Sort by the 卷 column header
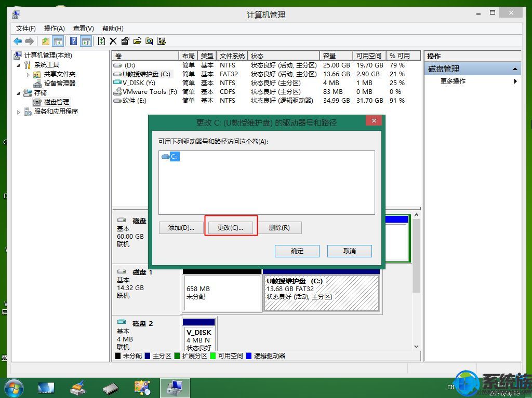 coord(145,56)
